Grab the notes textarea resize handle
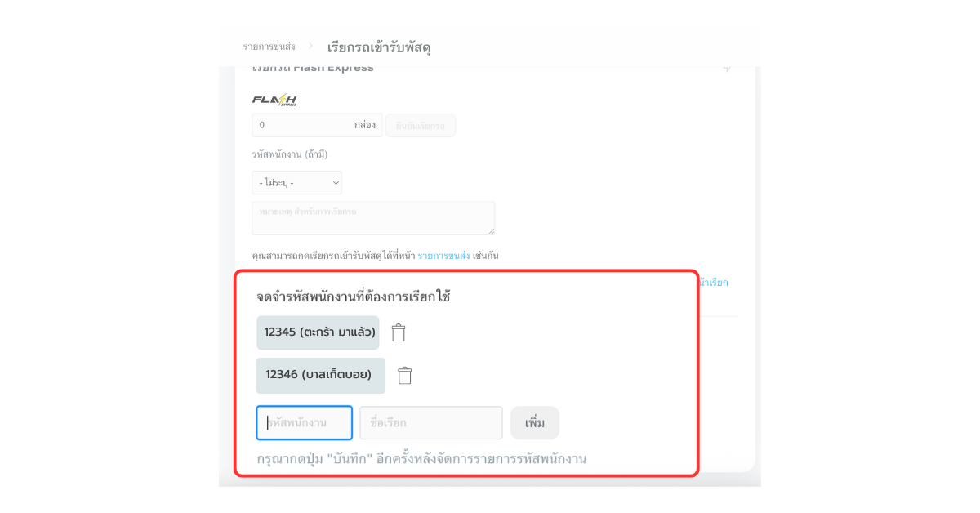This screenshot has height=513, width=980. click(490, 230)
